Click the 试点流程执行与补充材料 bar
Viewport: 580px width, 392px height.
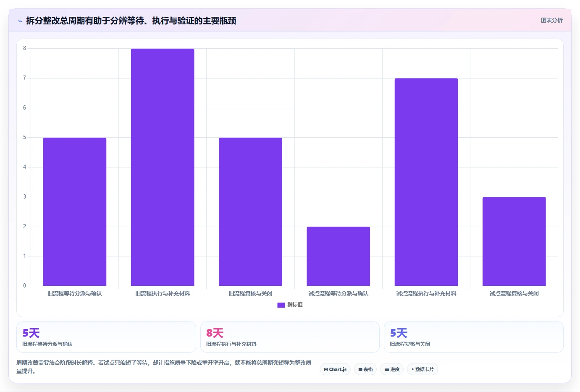pyautogui.click(x=426, y=182)
